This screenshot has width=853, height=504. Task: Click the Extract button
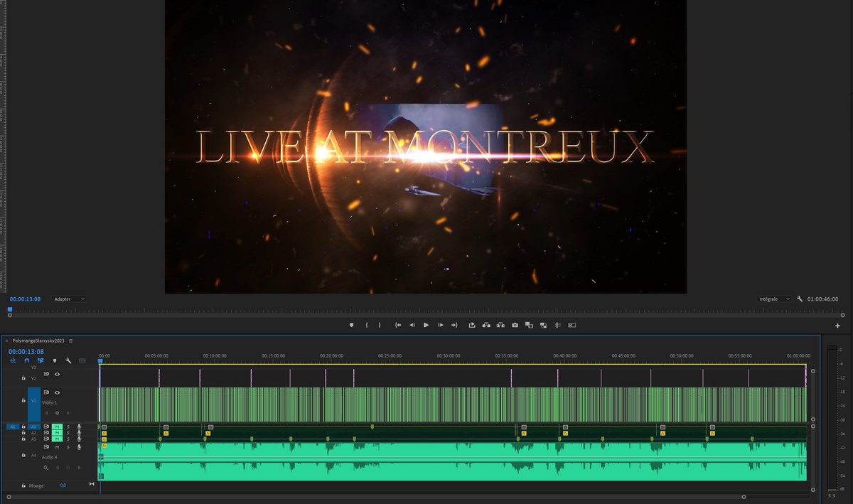click(486, 325)
